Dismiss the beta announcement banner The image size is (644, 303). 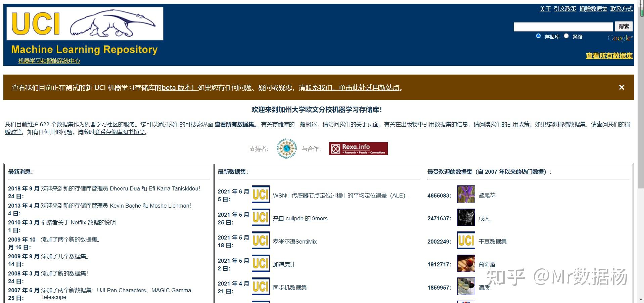[x=622, y=87]
